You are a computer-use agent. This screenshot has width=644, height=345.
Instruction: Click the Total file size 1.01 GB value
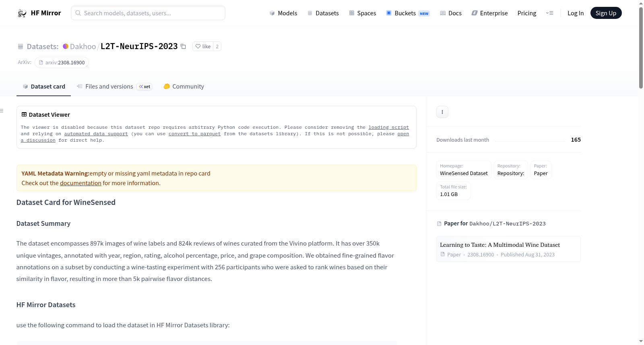click(x=449, y=194)
